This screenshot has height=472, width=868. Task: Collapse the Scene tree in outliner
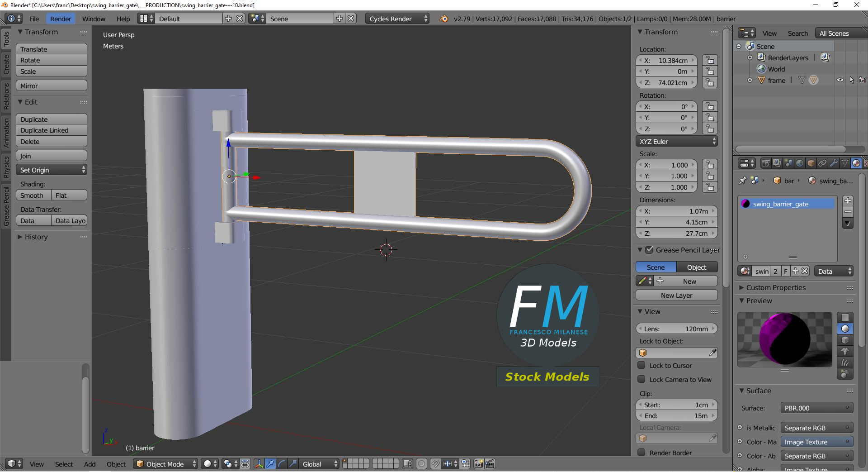[x=739, y=46]
